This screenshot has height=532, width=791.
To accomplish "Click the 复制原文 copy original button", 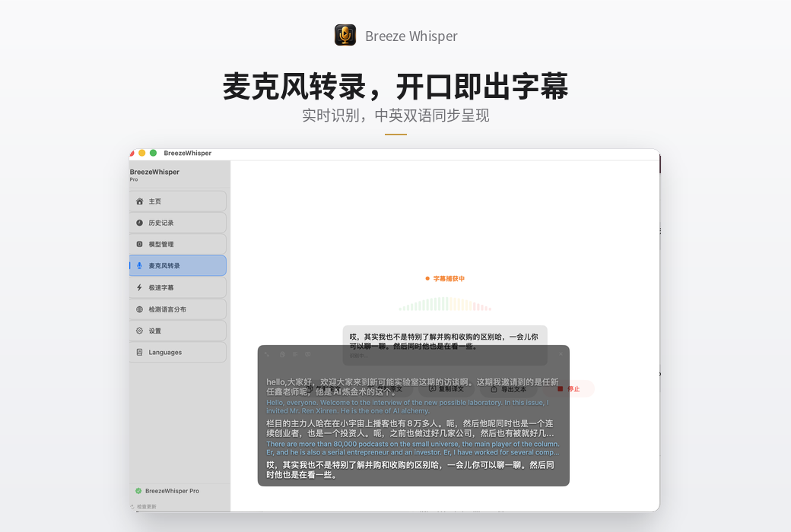I will (x=384, y=389).
